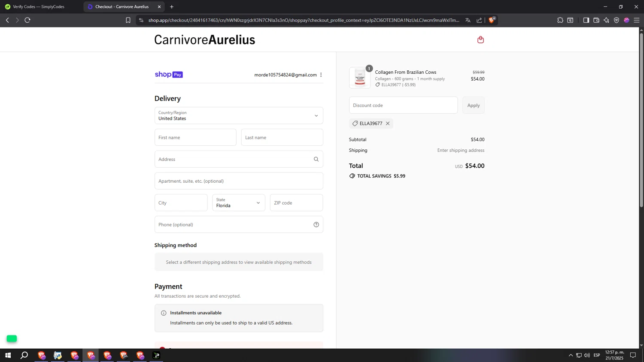Open the browser main hamburger menu
Screen dimensions: 644x362
point(637,20)
